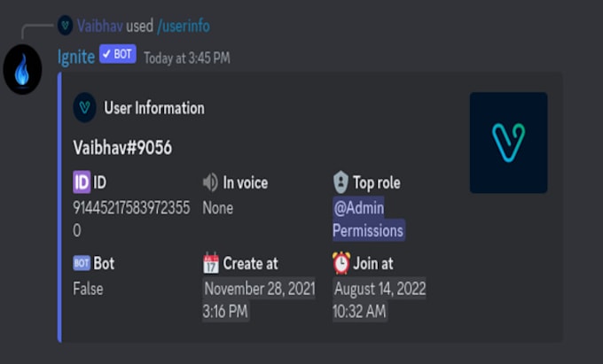Click the purple ID badge icon
This screenshot has height=364, width=603.
(x=82, y=182)
